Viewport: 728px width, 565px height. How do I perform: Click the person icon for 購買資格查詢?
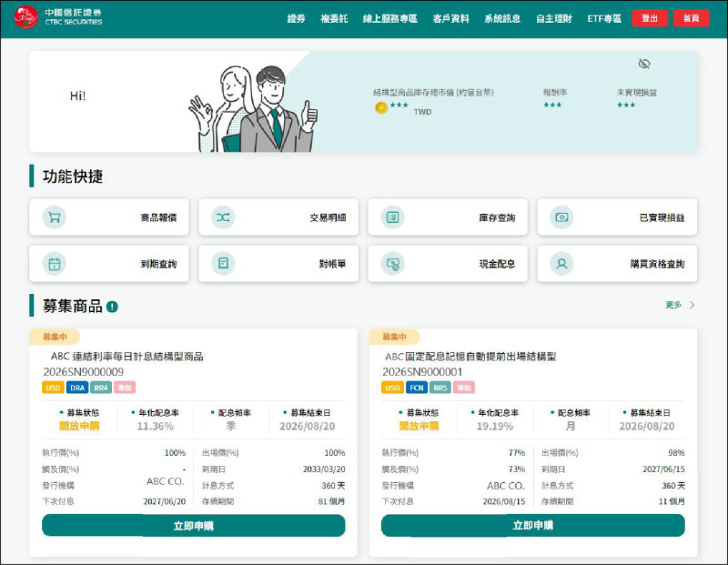561,264
